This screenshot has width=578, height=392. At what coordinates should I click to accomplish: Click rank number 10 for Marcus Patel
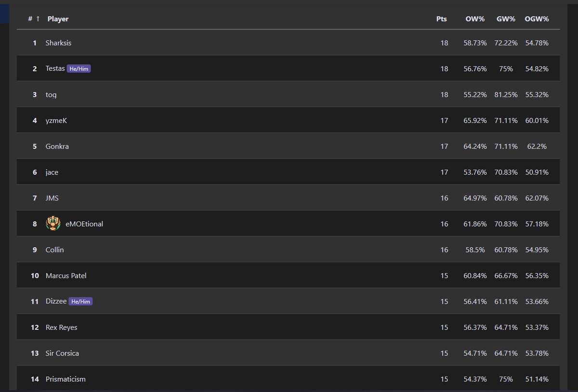pyautogui.click(x=35, y=275)
